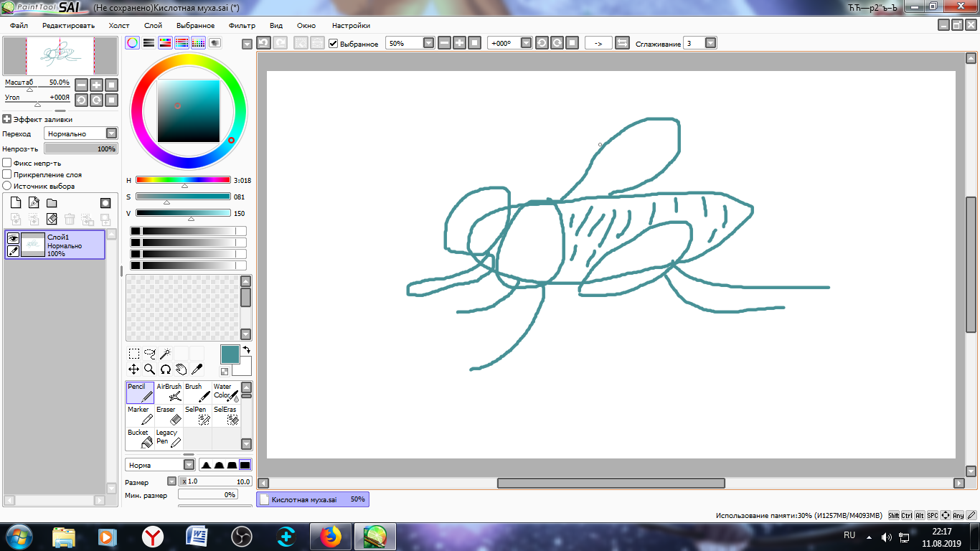Viewport: 980px width, 551px height.
Task: Pick the eyedropper color picker tool
Action: point(197,369)
